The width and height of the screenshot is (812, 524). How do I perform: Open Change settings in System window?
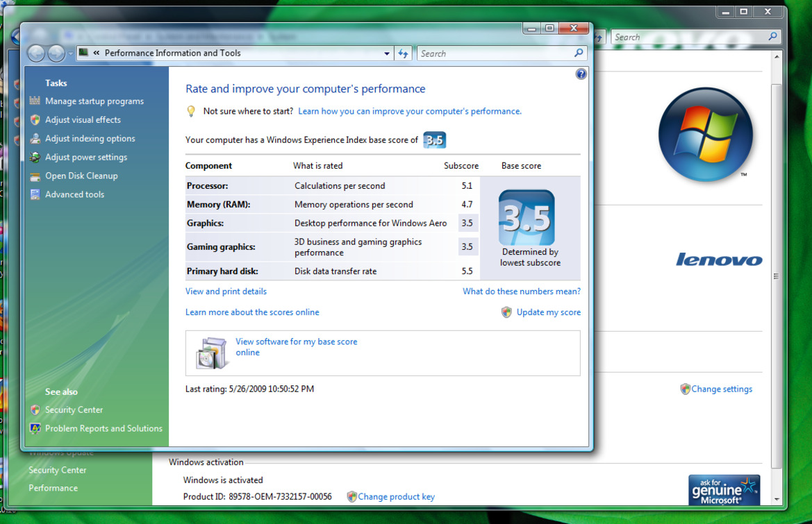(722, 389)
